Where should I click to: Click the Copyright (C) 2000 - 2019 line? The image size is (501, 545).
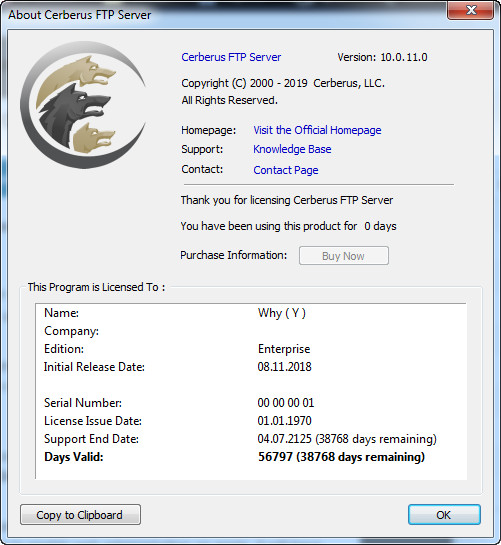point(283,83)
